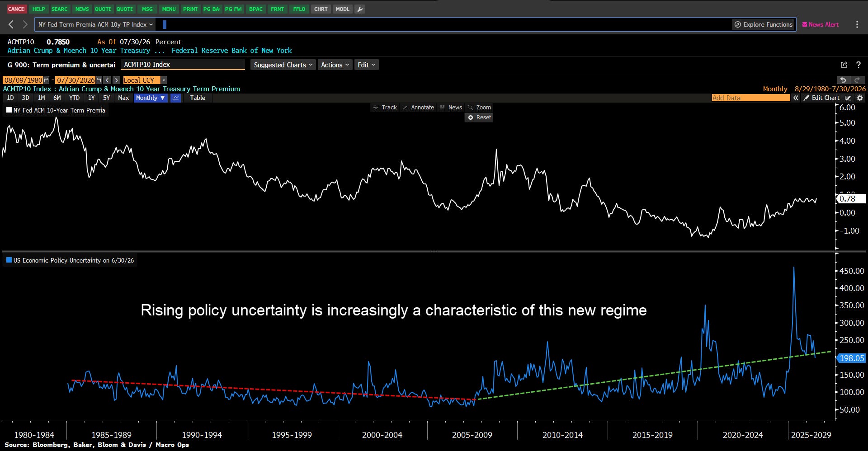Go back with the left arrow
868x451 pixels.
click(x=11, y=24)
